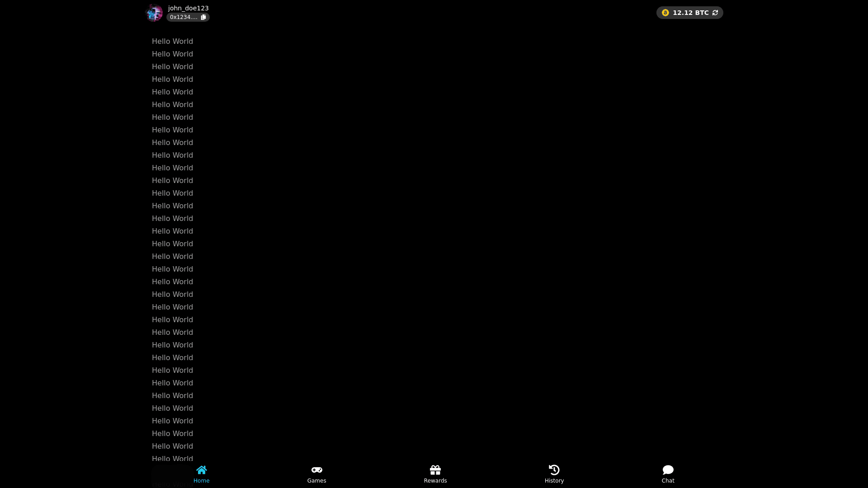868x488 pixels.
Task: Open History via the clock icon
Action: click(x=554, y=470)
